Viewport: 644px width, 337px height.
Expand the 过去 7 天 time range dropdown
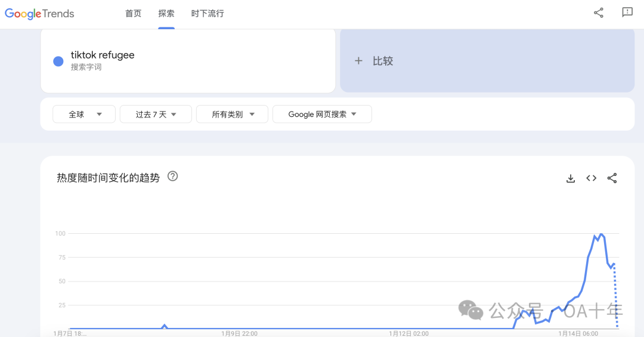pyautogui.click(x=156, y=115)
